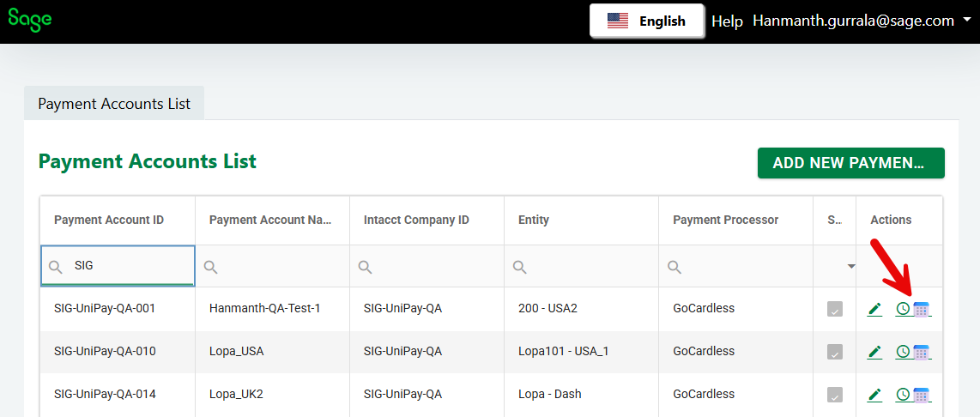Click GoCardless in SIG-UniPay-QA-001 row

point(704,308)
